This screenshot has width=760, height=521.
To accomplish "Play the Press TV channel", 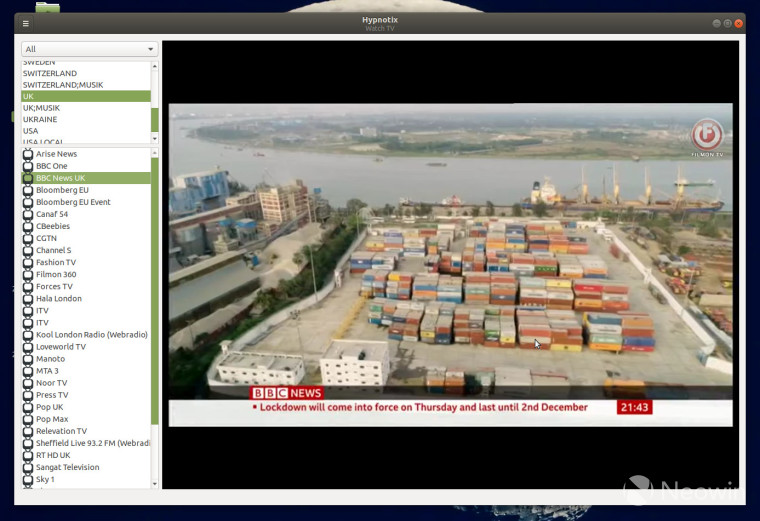I will coord(86,395).
